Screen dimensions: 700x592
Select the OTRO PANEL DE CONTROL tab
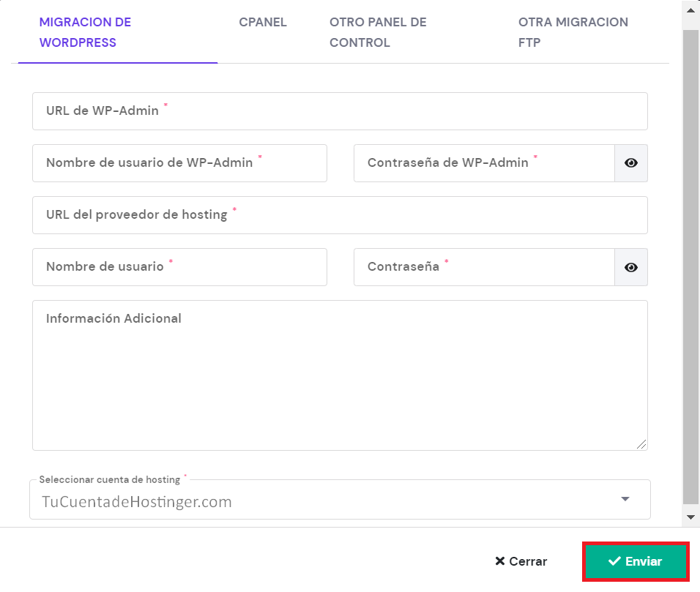point(378,32)
